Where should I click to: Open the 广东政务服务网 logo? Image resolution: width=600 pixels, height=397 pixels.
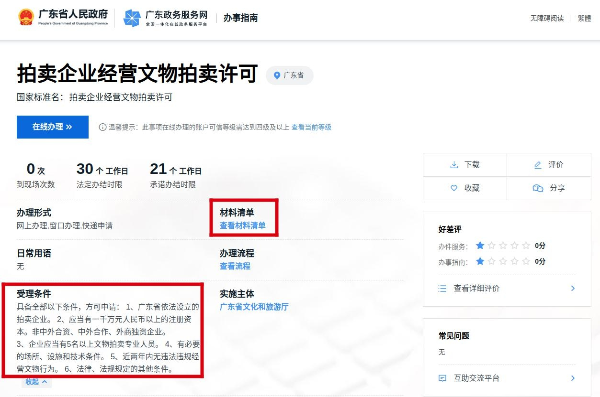coord(165,18)
